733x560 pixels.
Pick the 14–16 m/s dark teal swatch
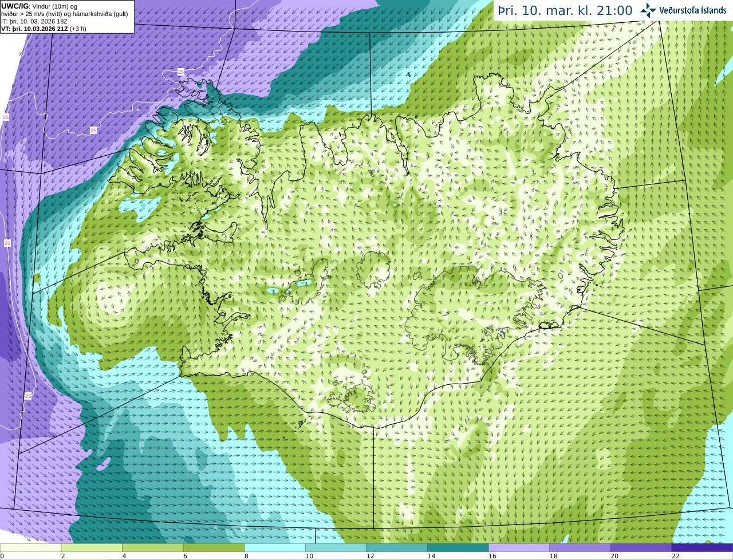pos(458,547)
